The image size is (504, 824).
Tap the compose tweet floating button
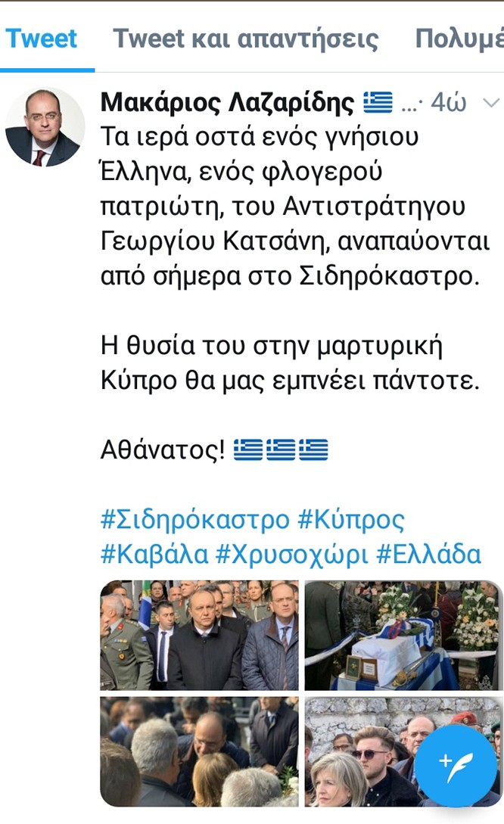[x=456, y=766]
